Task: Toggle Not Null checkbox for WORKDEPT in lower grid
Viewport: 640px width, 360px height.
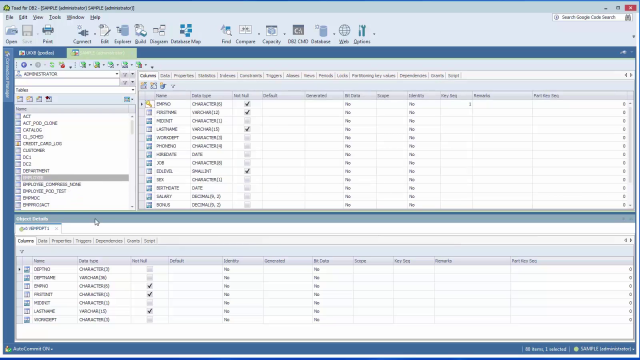Action: [x=150, y=320]
